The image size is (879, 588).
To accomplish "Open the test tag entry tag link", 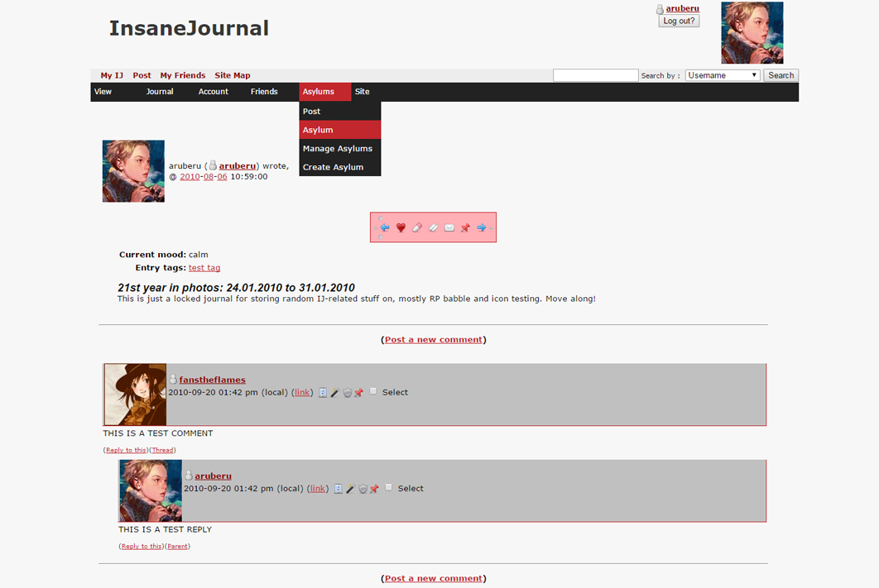I will (x=204, y=267).
